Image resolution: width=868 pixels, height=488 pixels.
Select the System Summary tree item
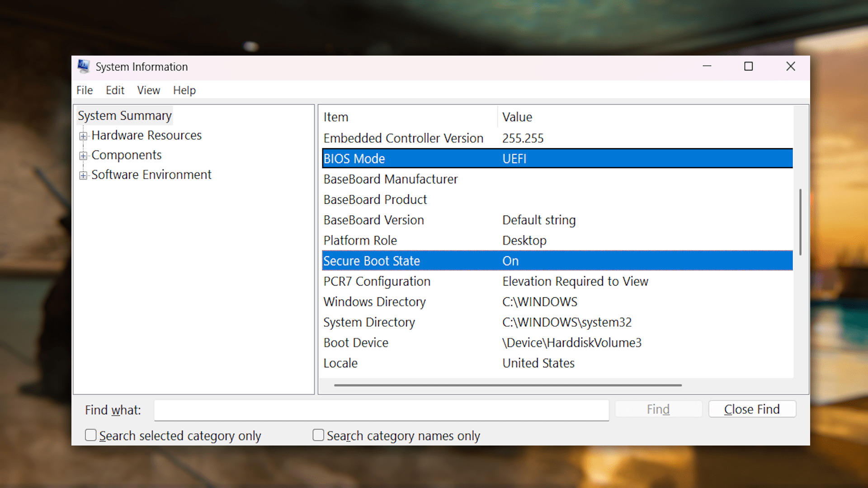point(124,115)
